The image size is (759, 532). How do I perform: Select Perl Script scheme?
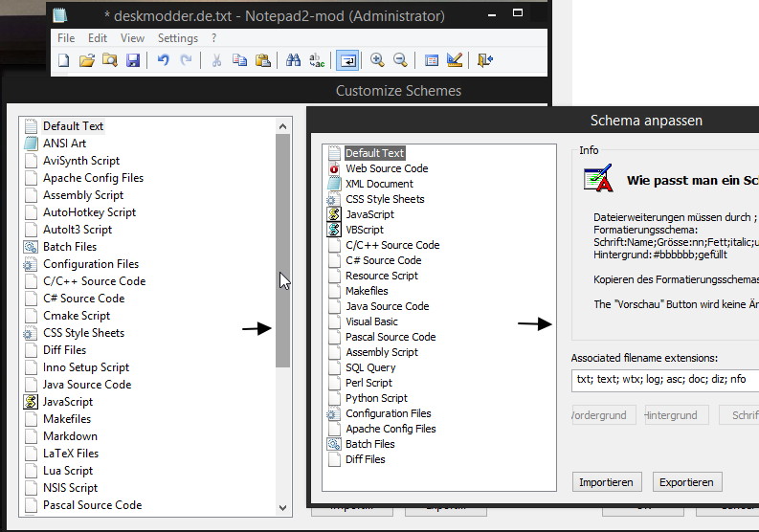tap(368, 383)
